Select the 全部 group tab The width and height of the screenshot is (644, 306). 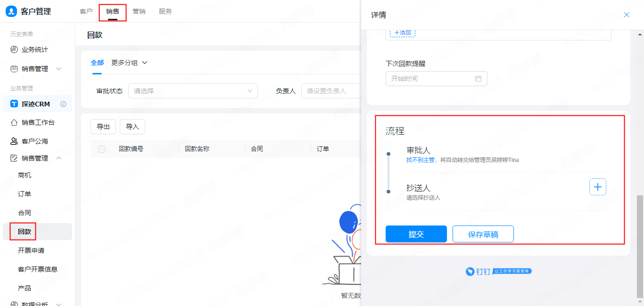click(97, 63)
